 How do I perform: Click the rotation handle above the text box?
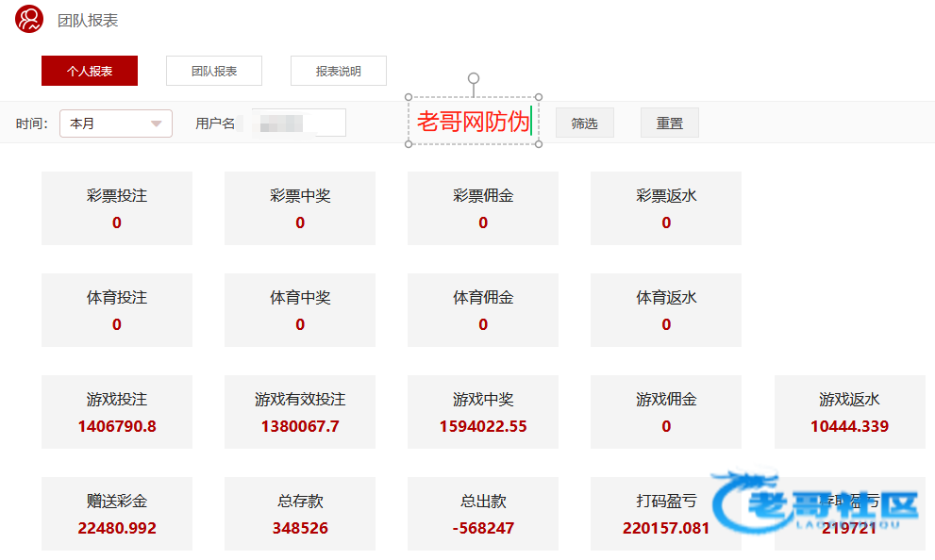coord(474,79)
